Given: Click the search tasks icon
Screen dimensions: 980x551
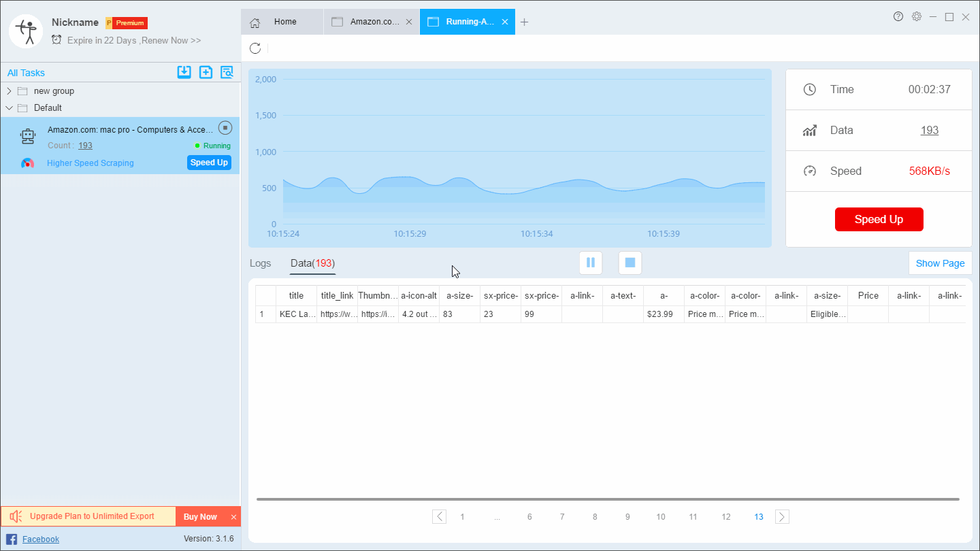Looking at the screenshot, I should pos(227,72).
